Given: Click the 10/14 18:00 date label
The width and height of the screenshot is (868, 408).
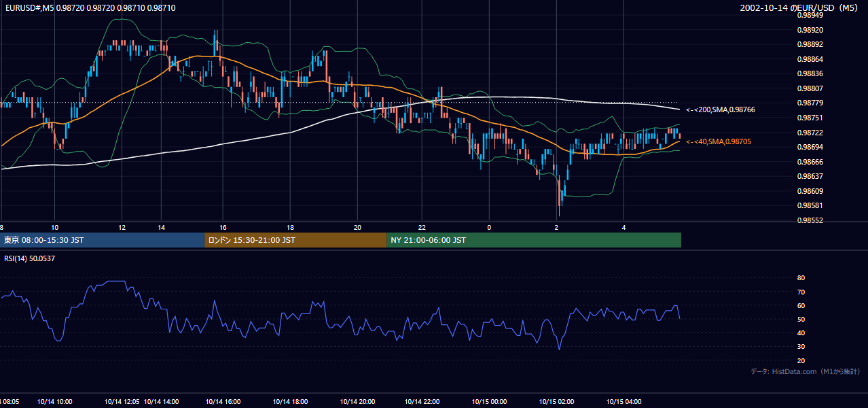Looking at the screenshot, I should point(291,402).
